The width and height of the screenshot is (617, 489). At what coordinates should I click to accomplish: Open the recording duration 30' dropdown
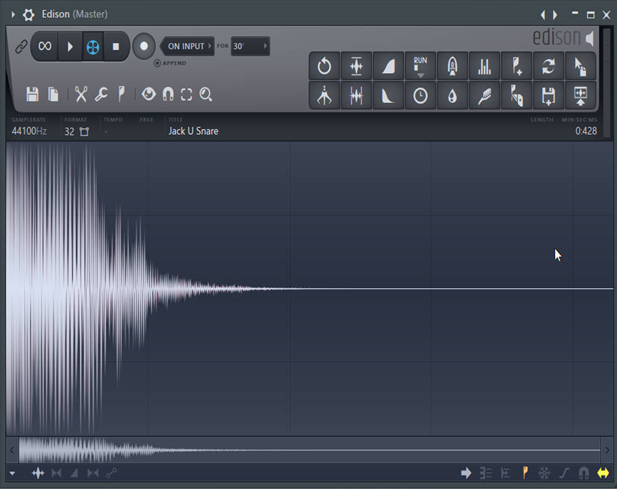coord(250,46)
